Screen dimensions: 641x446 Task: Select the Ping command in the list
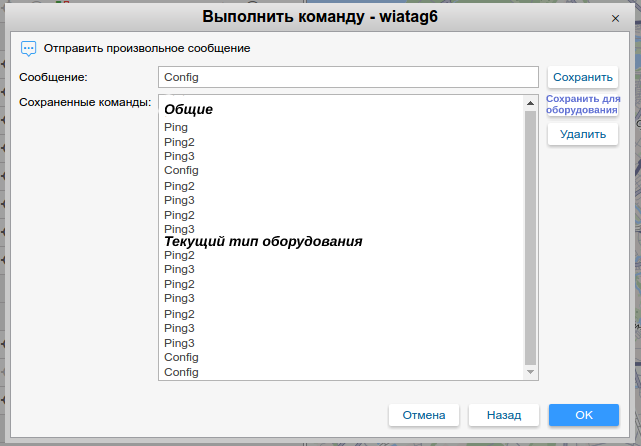pos(176,127)
